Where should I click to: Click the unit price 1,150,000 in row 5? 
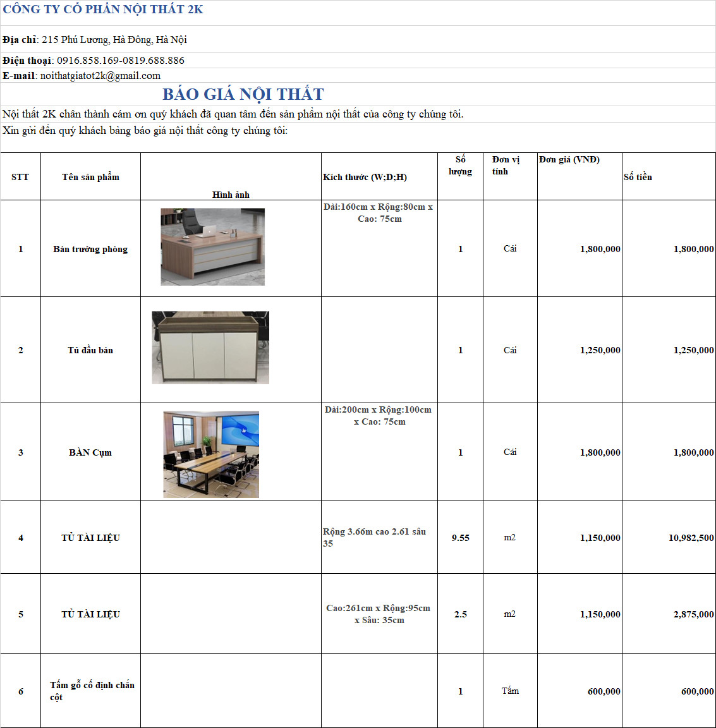tap(600, 614)
